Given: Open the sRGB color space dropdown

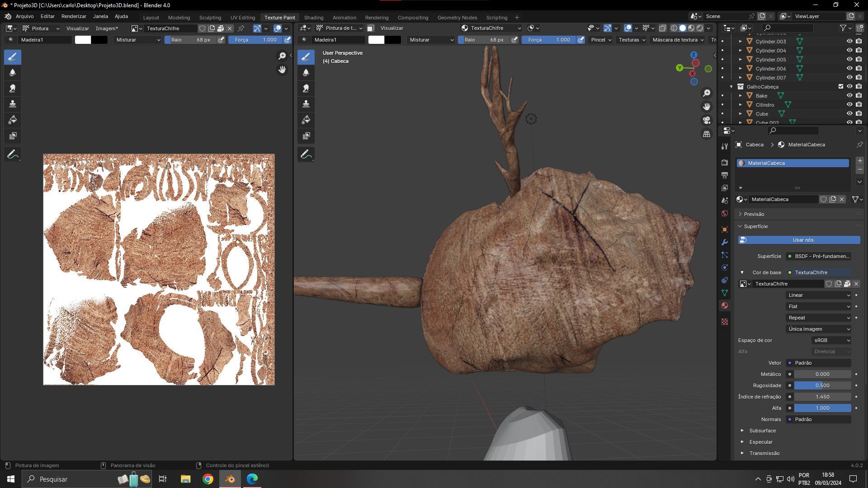Looking at the screenshot, I should (x=831, y=340).
